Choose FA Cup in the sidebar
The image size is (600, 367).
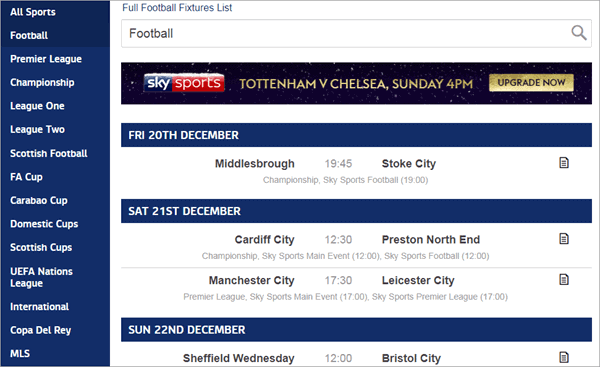pyautogui.click(x=26, y=177)
